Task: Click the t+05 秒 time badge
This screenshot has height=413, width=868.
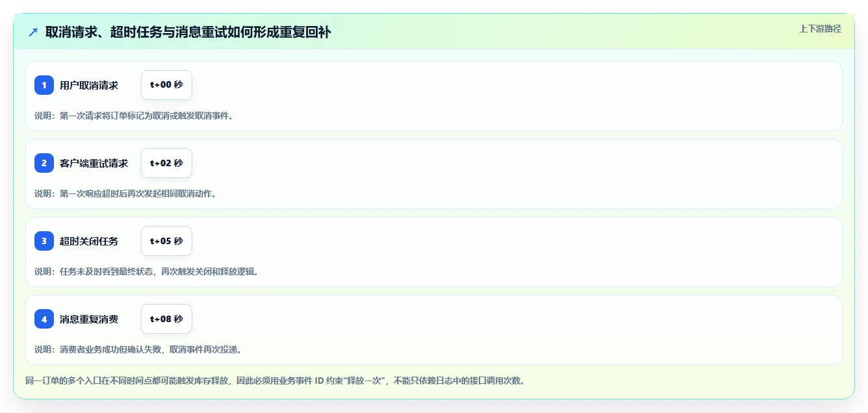Action: [x=166, y=241]
